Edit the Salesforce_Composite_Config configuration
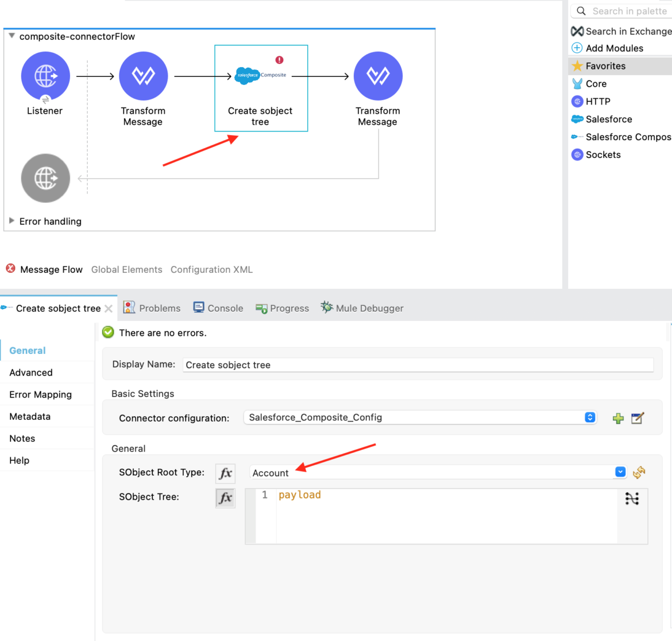672x641 pixels. (637, 418)
